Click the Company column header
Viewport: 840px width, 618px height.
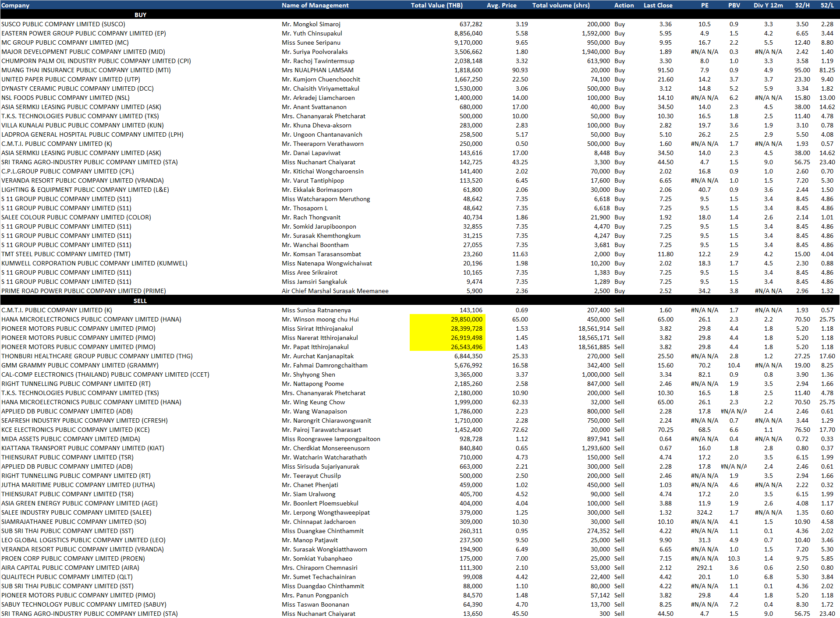point(15,5)
